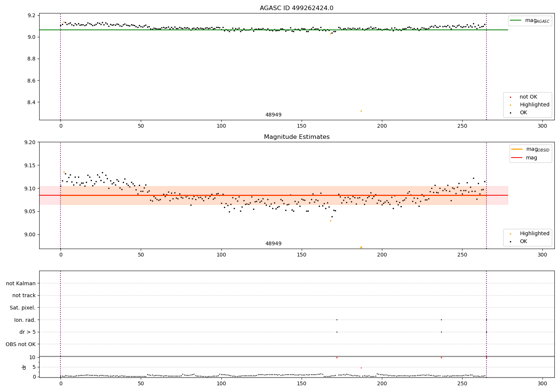Click the 'Sat. pixel.' axis label
The image size is (560, 392).
[23, 308]
